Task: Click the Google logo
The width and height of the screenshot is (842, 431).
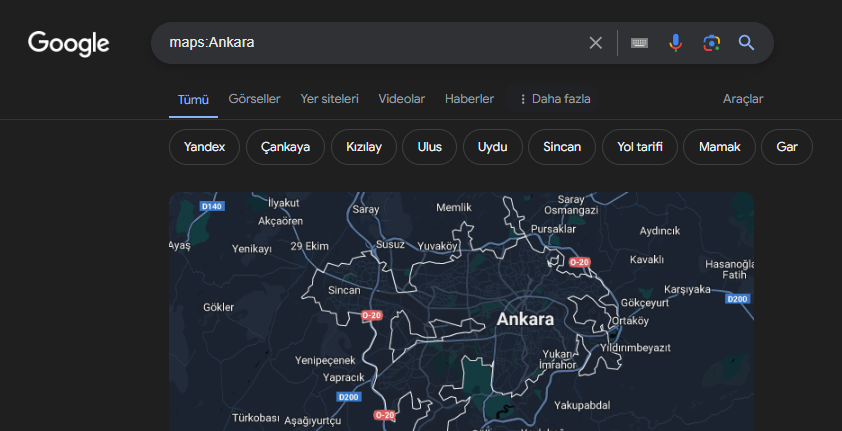Action: (68, 43)
